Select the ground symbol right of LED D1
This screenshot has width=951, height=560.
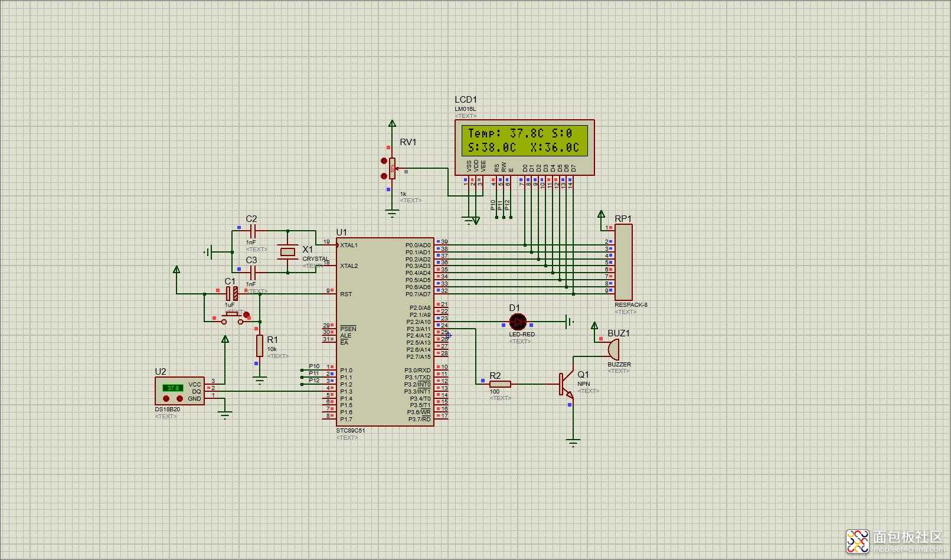(x=569, y=322)
